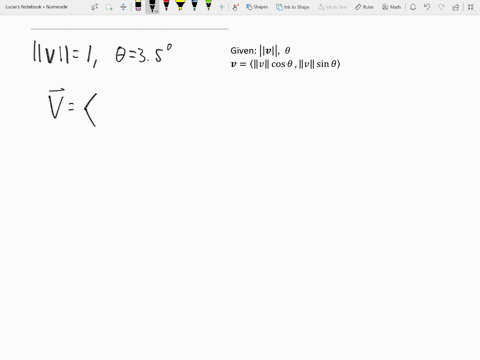The image size is (480, 360).
Task: Share the notebook page
Action: [x=456, y=7]
